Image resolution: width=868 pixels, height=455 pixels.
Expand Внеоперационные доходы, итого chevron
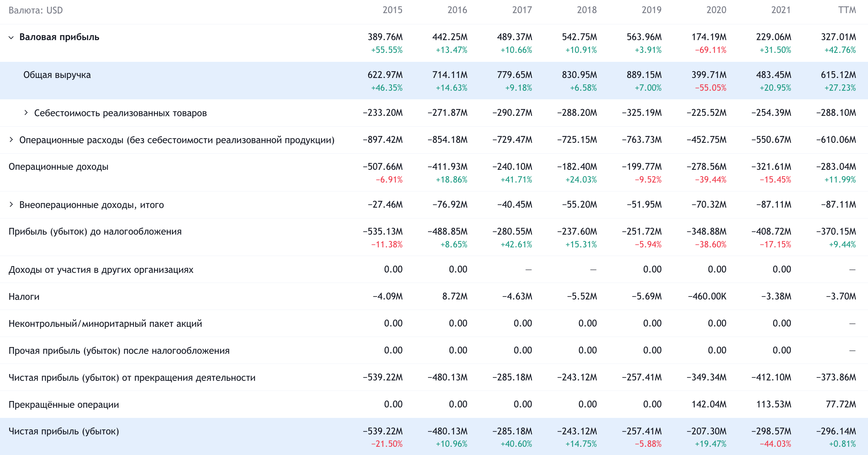pyautogui.click(x=11, y=204)
